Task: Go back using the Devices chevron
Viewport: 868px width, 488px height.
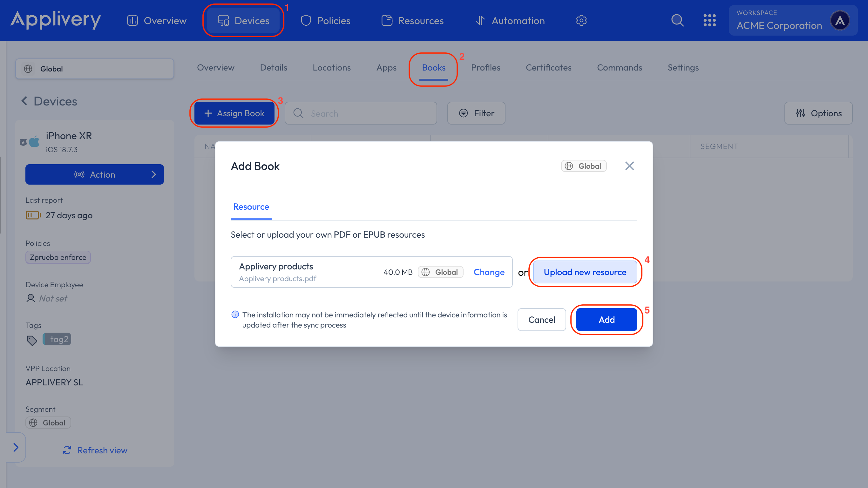Action: pos(24,101)
